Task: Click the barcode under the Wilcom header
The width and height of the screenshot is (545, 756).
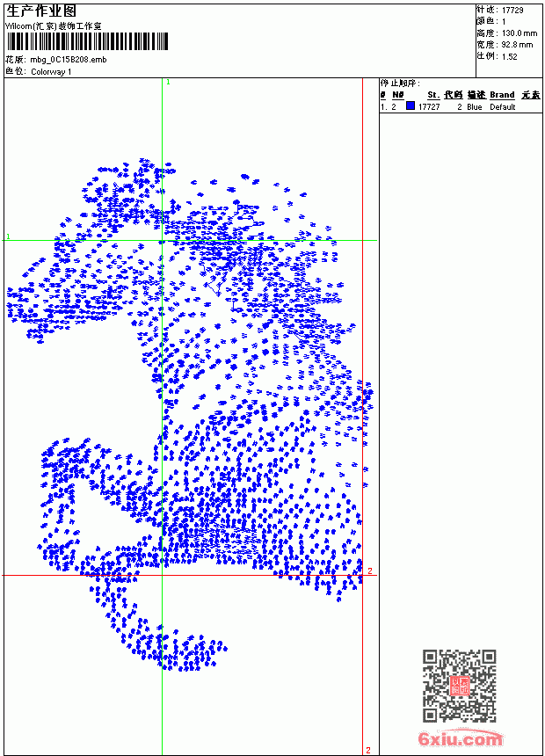Action: tap(87, 41)
